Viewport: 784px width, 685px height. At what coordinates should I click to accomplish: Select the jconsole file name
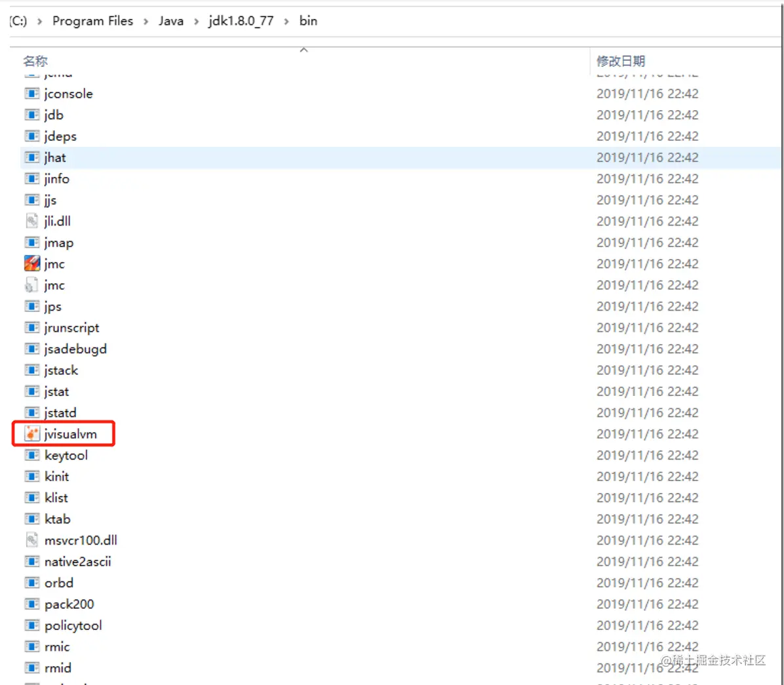(x=68, y=94)
